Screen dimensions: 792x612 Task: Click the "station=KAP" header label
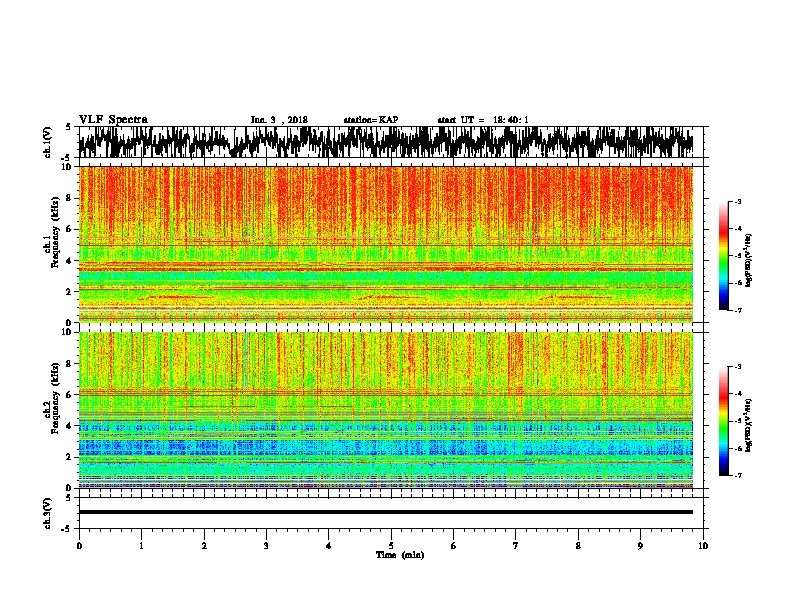coord(371,120)
